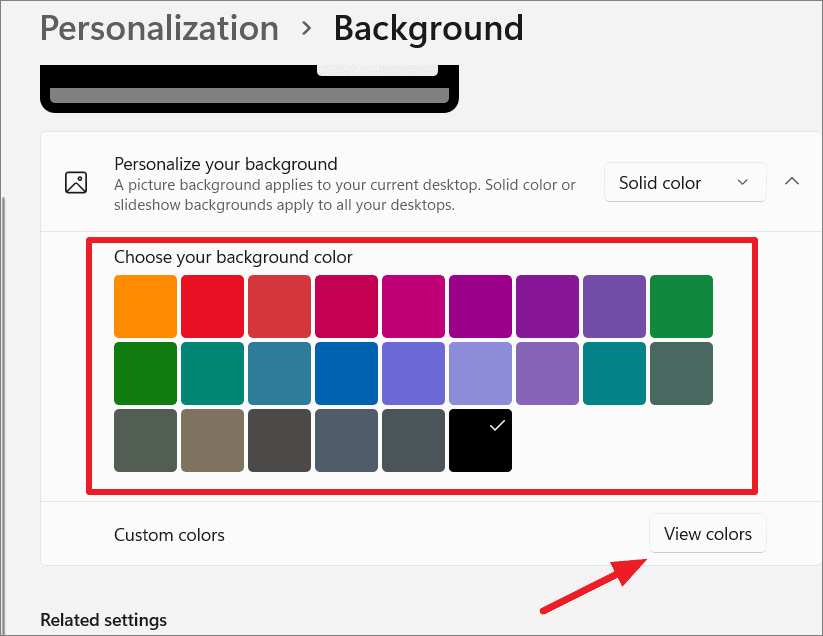
Task: Select the Background breadcrumb title
Action: pos(428,28)
